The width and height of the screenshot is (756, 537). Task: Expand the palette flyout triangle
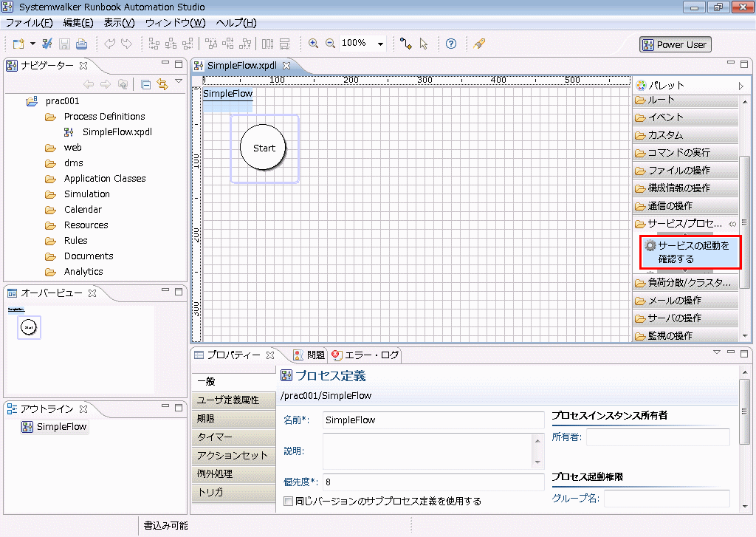[x=741, y=86]
